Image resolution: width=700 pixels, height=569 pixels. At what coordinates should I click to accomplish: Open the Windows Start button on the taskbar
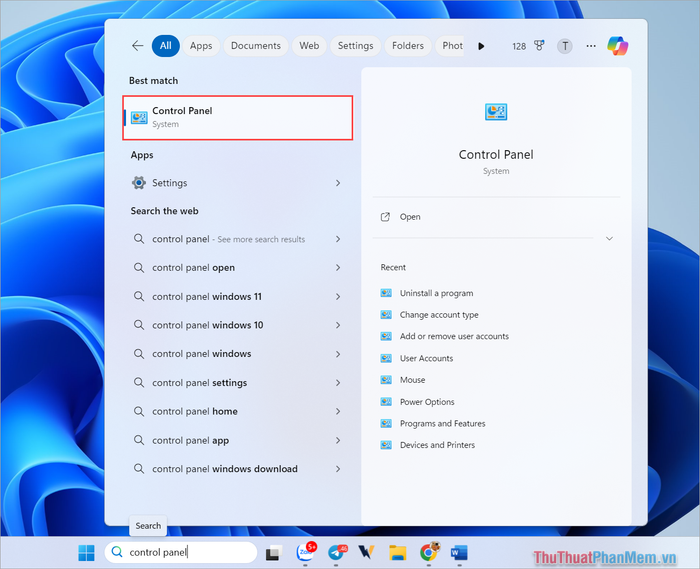pyautogui.click(x=86, y=553)
